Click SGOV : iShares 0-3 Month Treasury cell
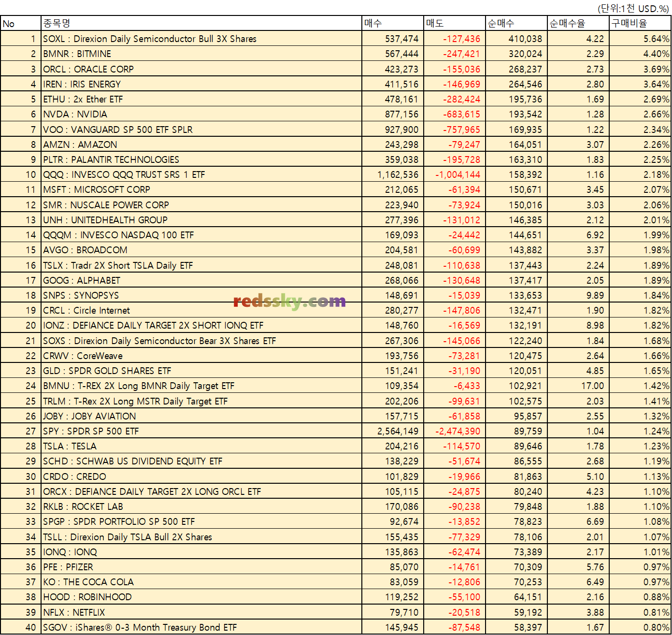The image size is (672, 635). [201, 627]
